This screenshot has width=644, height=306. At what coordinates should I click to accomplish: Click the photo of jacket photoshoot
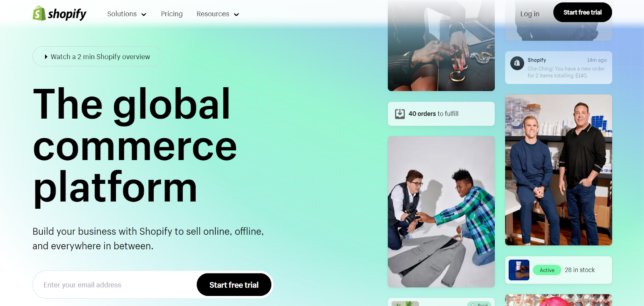tap(441, 212)
